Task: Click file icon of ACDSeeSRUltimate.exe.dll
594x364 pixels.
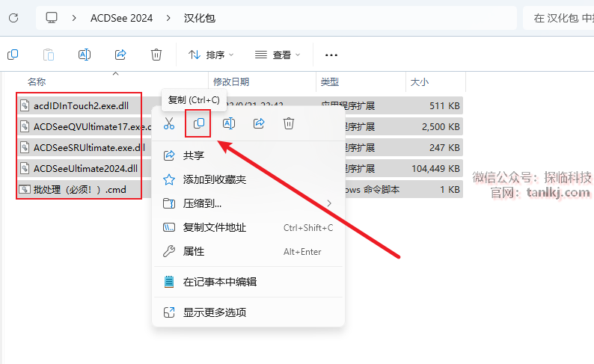Action: pos(25,147)
